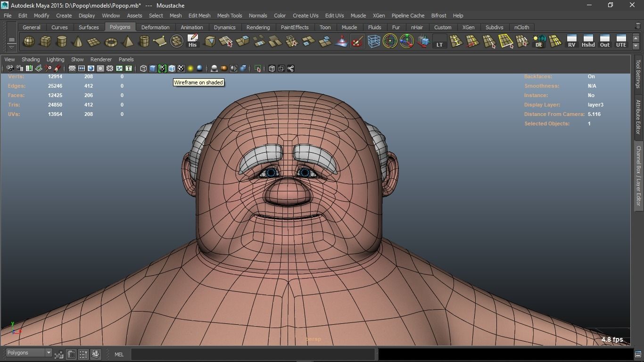Screen dimensions: 644x362
Task: Click the sculpt geometry brush shelf icon
Action: tap(357, 41)
